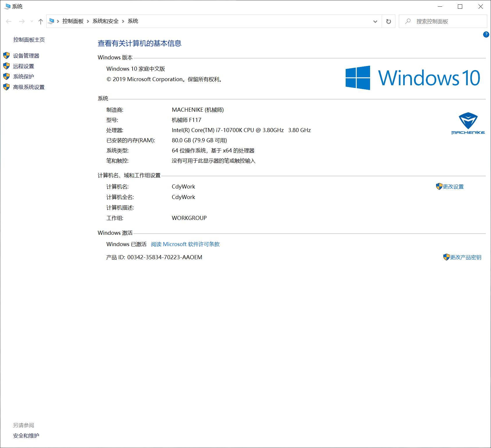
Task: Click the back navigation arrow
Action: pyautogui.click(x=9, y=22)
